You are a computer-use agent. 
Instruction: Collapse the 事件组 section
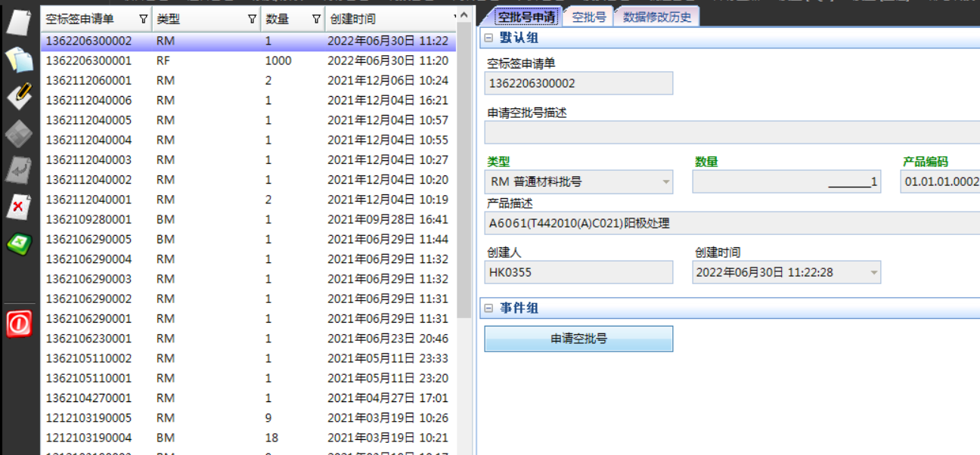click(x=488, y=308)
